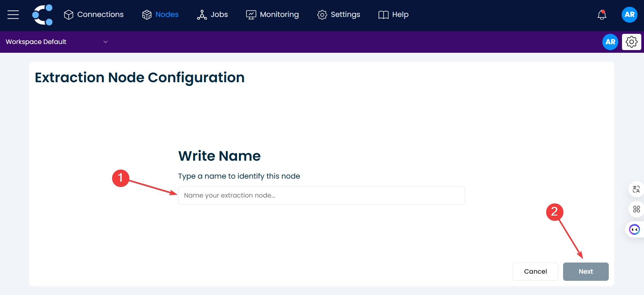Image resolution: width=644 pixels, height=295 pixels.
Task: Open the chatbot assistant floating icon
Action: click(x=634, y=230)
